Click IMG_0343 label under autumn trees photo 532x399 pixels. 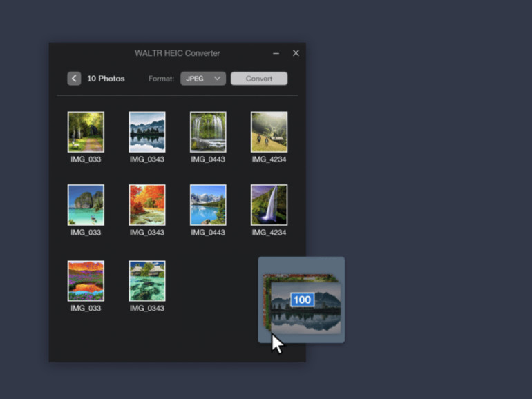(147, 232)
